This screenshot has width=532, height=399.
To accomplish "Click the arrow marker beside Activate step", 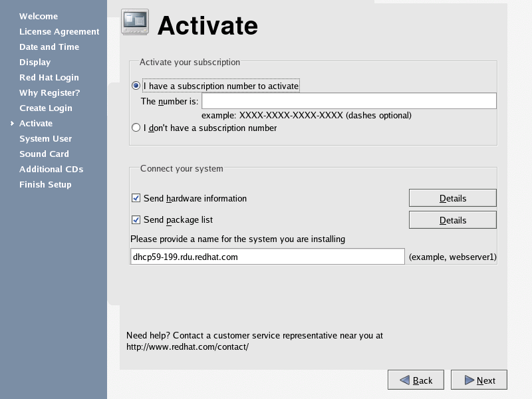I will coord(12,124).
